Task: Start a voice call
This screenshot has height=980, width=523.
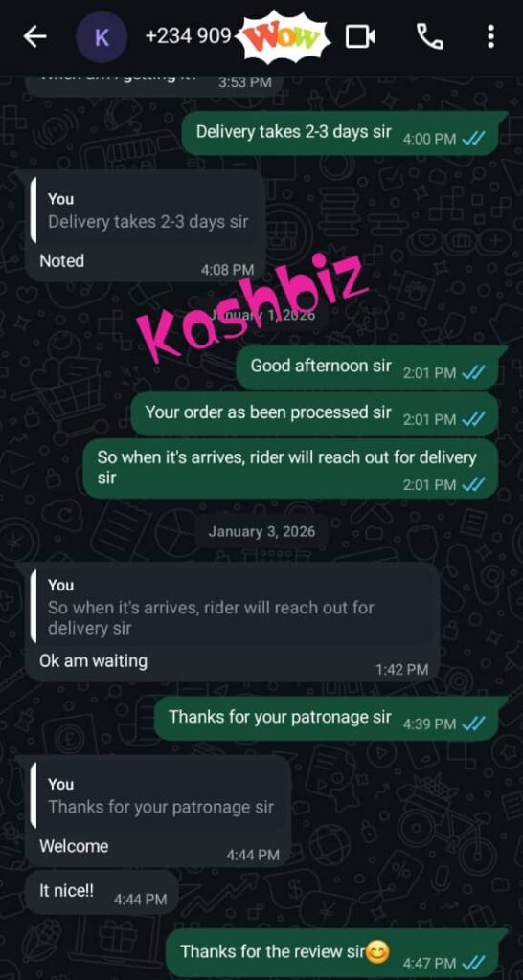Action: click(x=430, y=37)
